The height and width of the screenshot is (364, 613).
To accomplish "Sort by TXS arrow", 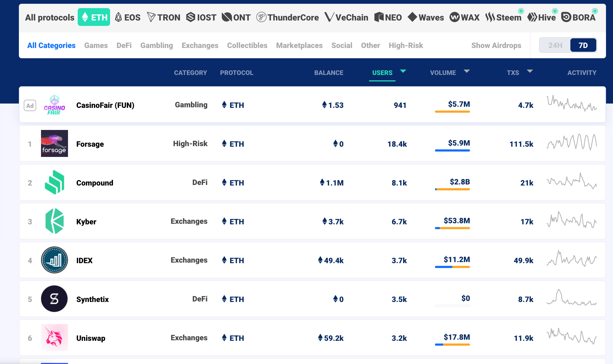I will coord(530,71).
